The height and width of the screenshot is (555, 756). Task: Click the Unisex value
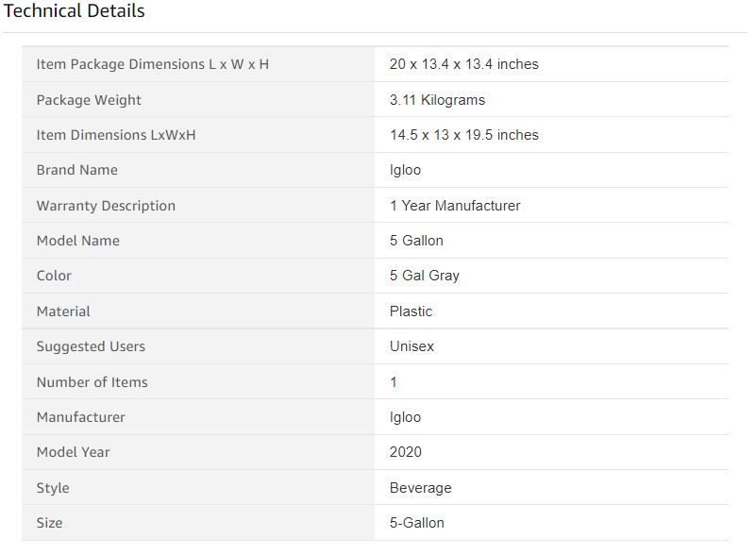tap(412, 346)
